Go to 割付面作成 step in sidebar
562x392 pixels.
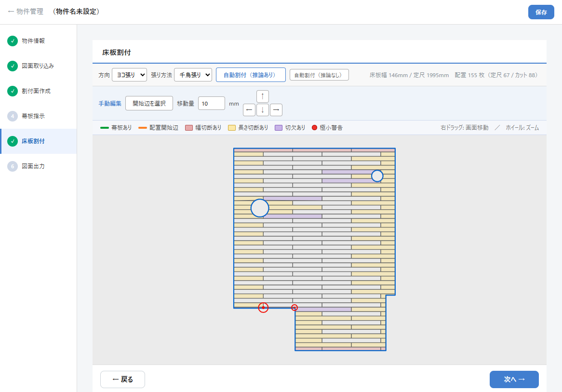[x=39, y=91]
